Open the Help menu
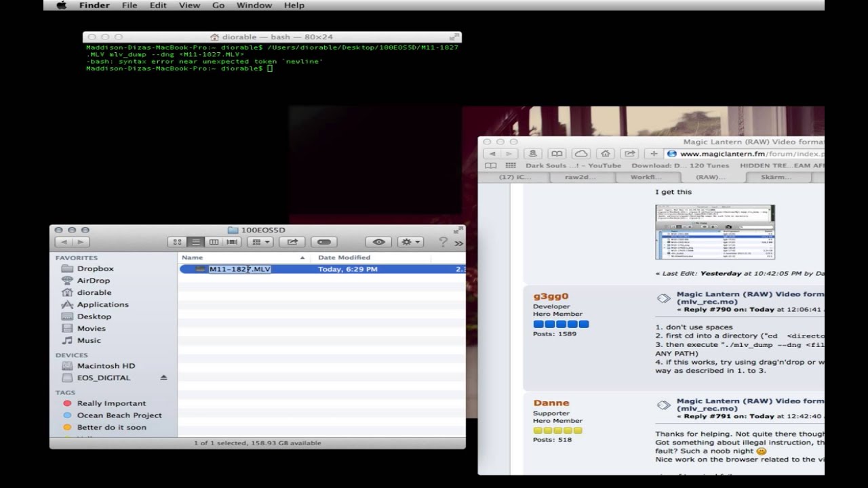This screenshot has height=488, width=868. [x=294, y=5]
